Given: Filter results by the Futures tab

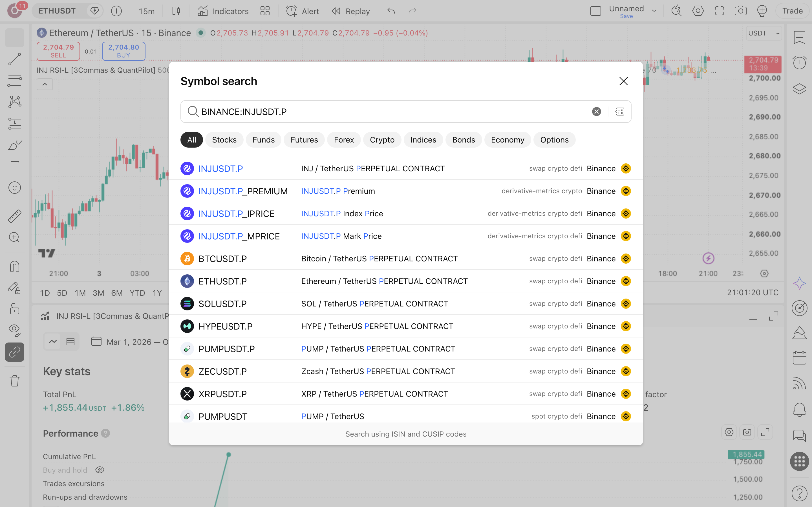Looking at the screenshot, I should 304,140.
